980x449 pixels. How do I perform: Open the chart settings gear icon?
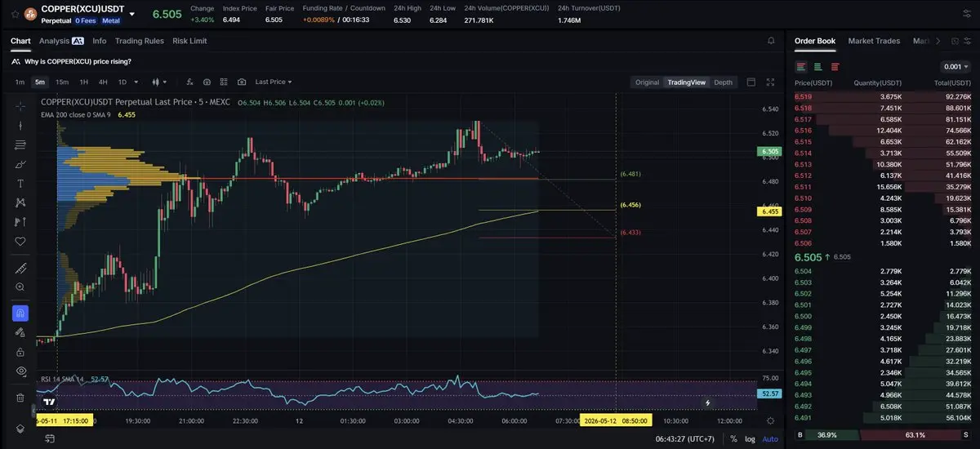point(770,420)
